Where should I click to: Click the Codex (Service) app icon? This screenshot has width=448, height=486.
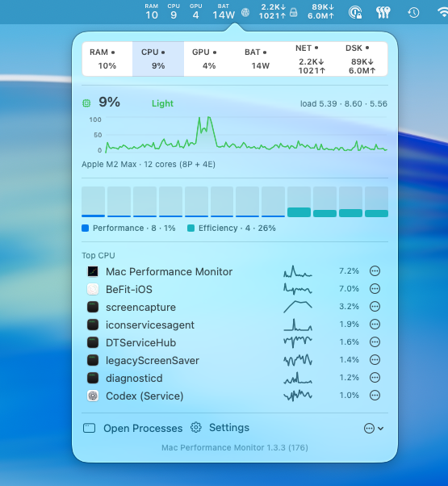(93, 396)
